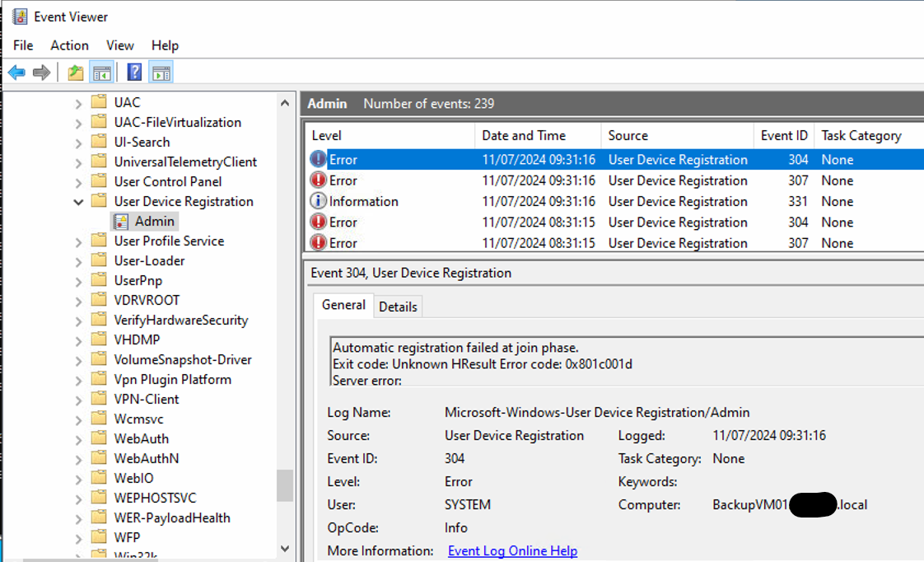The width and height of the screenshot is (924, 562).
Task: Open the Action menu
Action: pos(69,45)
